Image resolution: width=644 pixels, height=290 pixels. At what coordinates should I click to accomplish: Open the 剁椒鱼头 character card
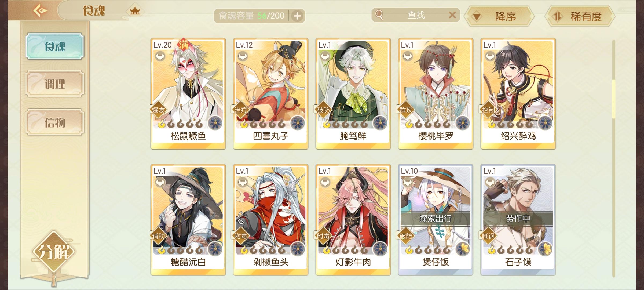click(x=271, y=220)
